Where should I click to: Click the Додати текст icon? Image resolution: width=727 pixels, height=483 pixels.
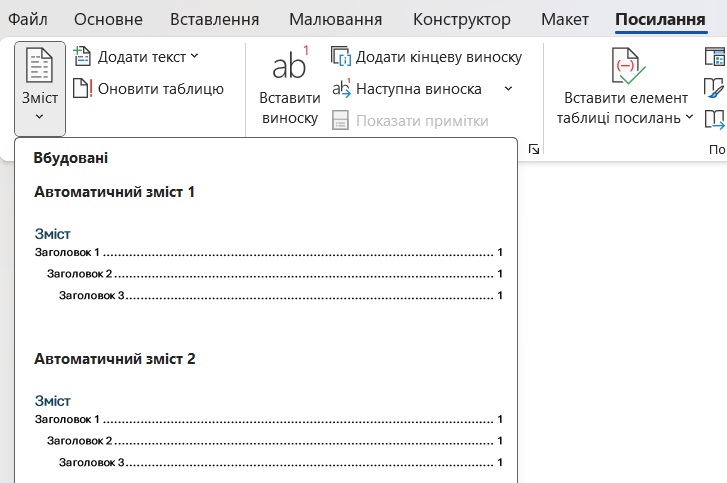[83, 57]
